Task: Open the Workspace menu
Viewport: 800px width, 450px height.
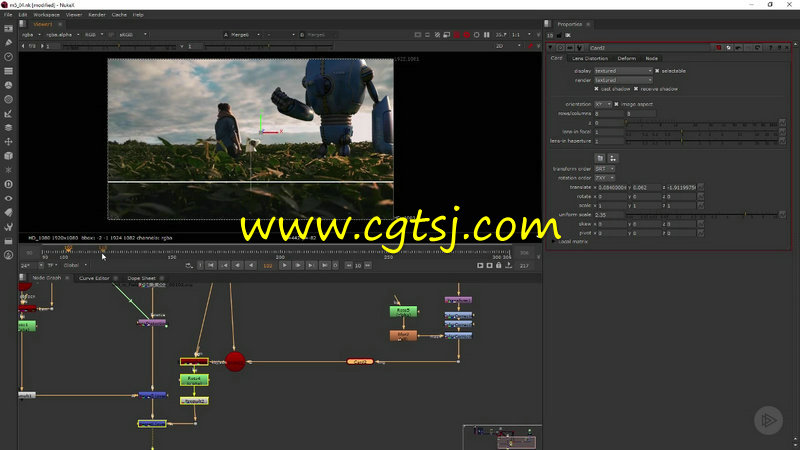Action: pyautogui.click(x=46, y=15)
